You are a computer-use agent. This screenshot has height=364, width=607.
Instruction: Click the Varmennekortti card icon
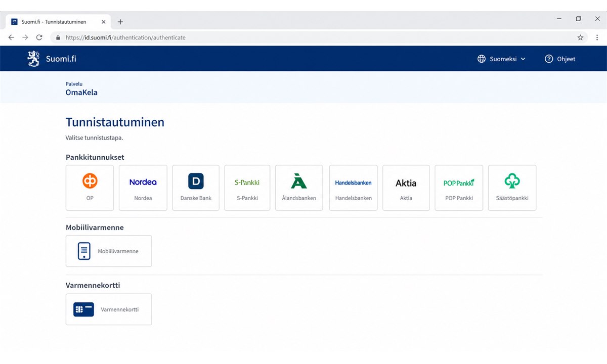coord(84,309)
